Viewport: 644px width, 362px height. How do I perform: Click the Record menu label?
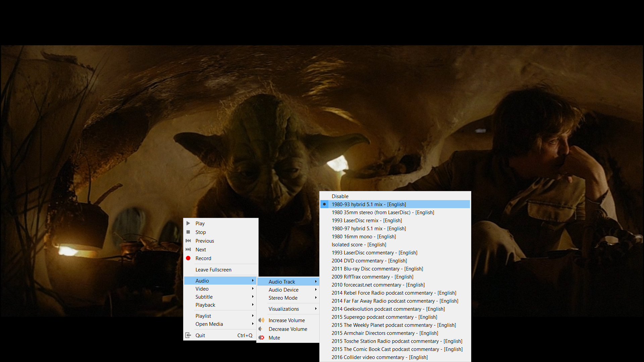click(203, 258)
